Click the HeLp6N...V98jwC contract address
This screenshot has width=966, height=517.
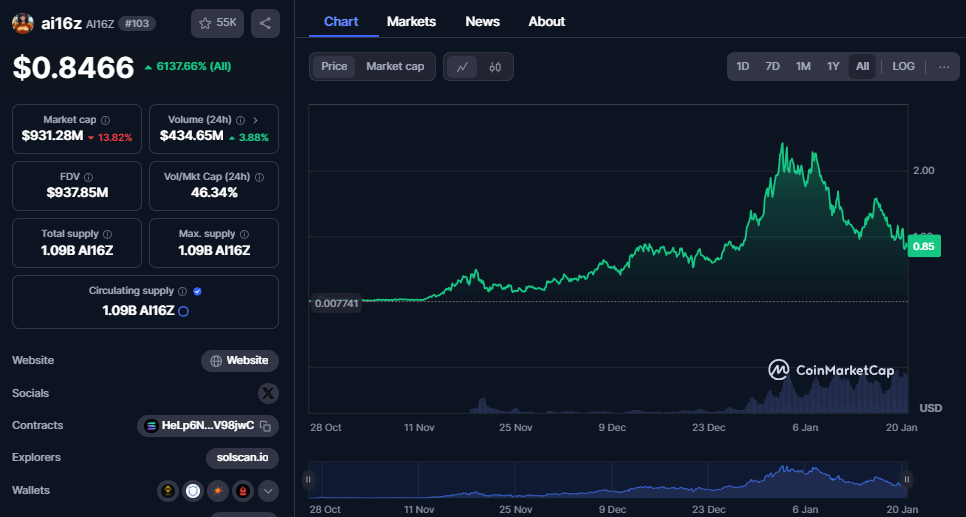[x=207, y=426]
